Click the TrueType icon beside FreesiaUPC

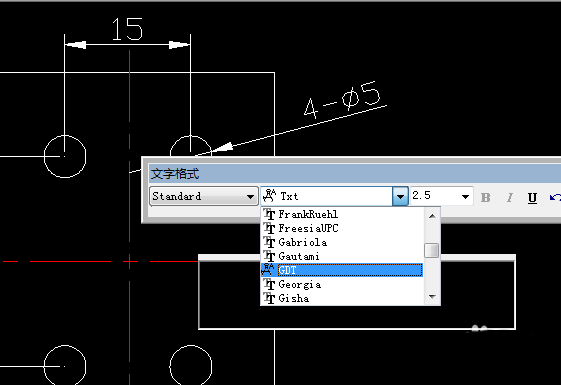click(x=269, y=228)
